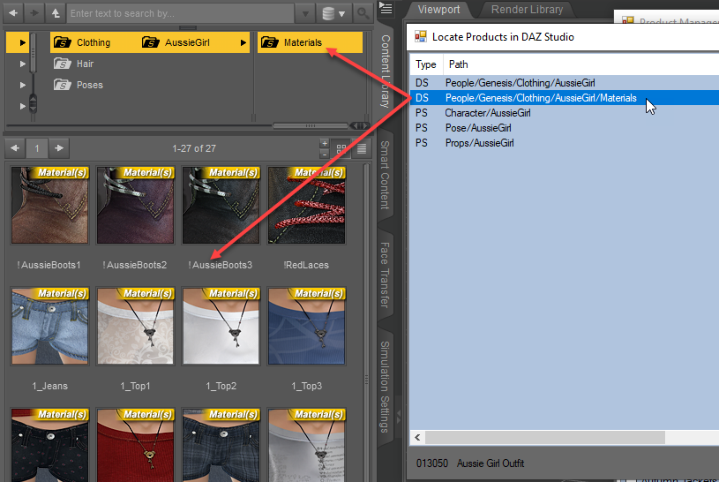Select the Props/AussieGirl path row
Viewport: 719px width, 482px height.
(479, 143)
